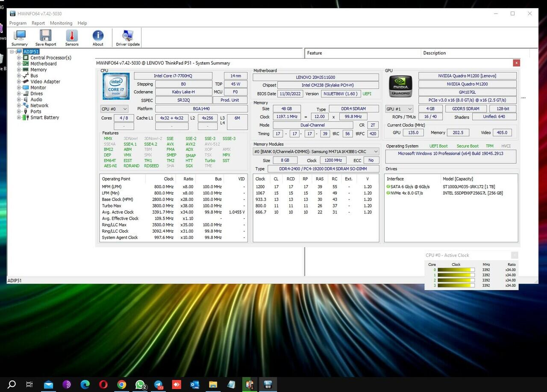Click the green check beside NVMe 4x
The height and width of the screenshot is (392, 547).
pos(388,193)
